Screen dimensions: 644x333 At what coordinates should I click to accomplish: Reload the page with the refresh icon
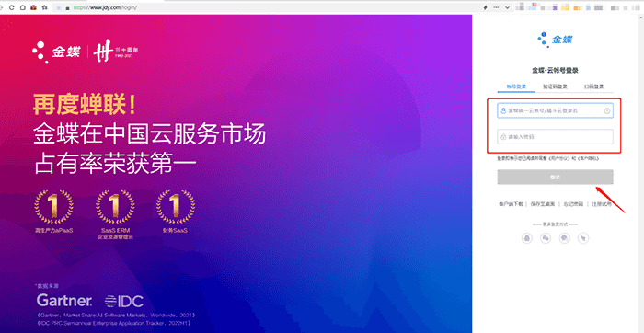coord(11,7)
